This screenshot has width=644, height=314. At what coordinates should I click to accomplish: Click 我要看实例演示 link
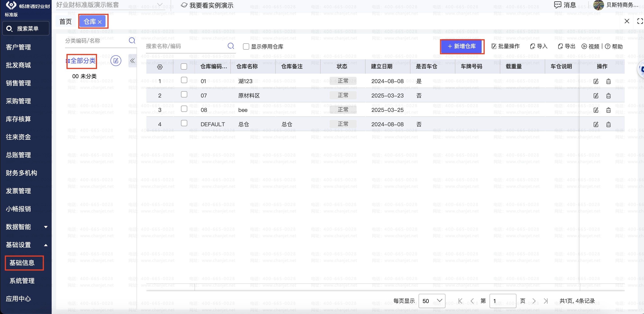(x=207, y=5)
